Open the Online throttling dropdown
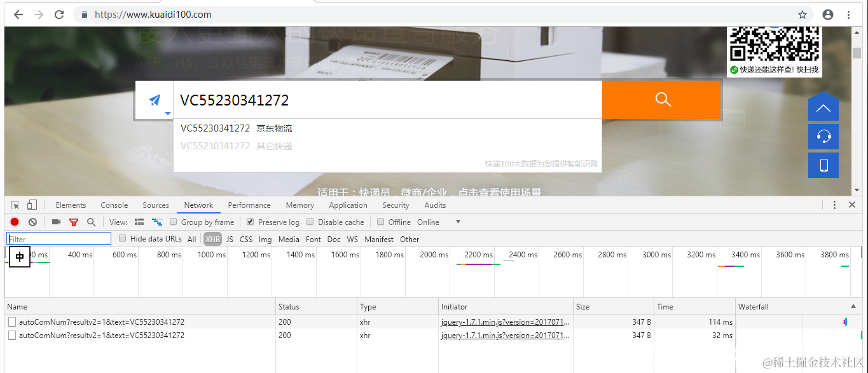 [439, 222]
